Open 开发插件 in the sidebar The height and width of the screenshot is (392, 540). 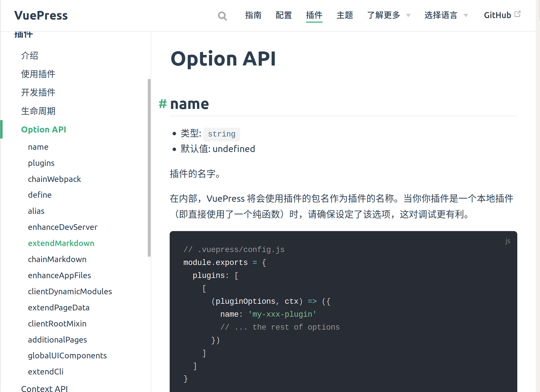pos(38,92)
